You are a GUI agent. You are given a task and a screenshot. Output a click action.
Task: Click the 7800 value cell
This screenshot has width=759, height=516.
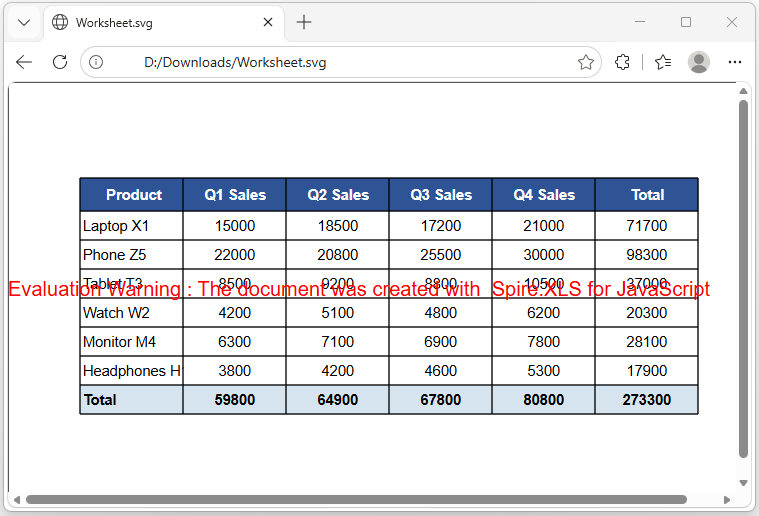tap(544, 342)
